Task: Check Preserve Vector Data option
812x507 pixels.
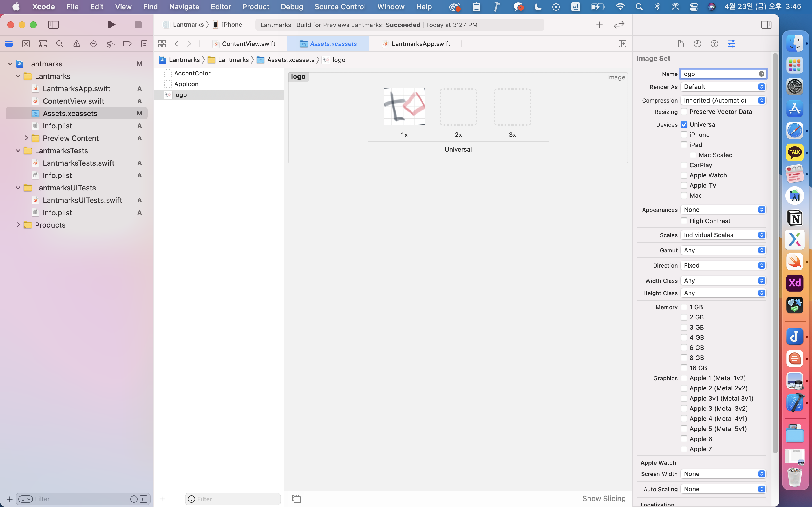Action: click(684, 112)
